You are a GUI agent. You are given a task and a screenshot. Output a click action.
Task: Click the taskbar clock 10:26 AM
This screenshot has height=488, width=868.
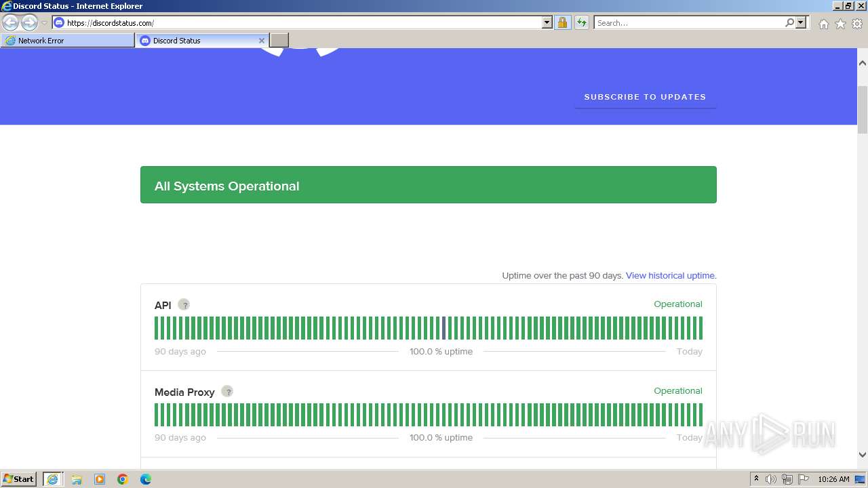coord(833,479)
